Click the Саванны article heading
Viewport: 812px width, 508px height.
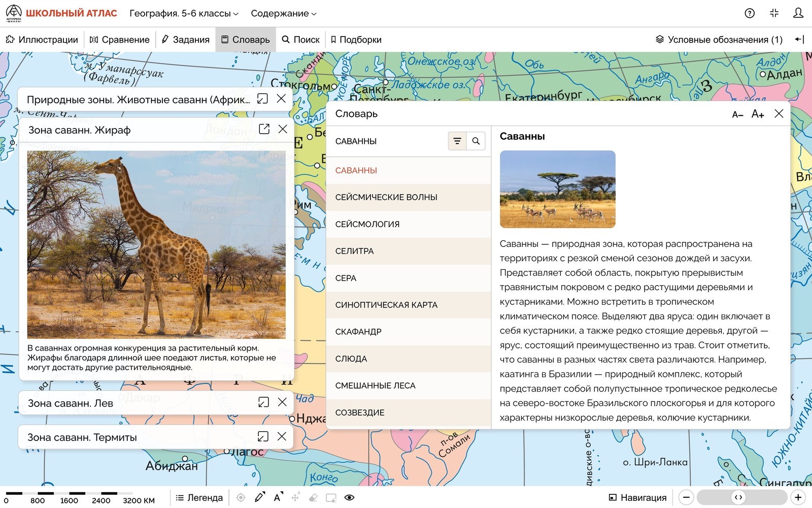pyautogui.click(x=522, y=136)
